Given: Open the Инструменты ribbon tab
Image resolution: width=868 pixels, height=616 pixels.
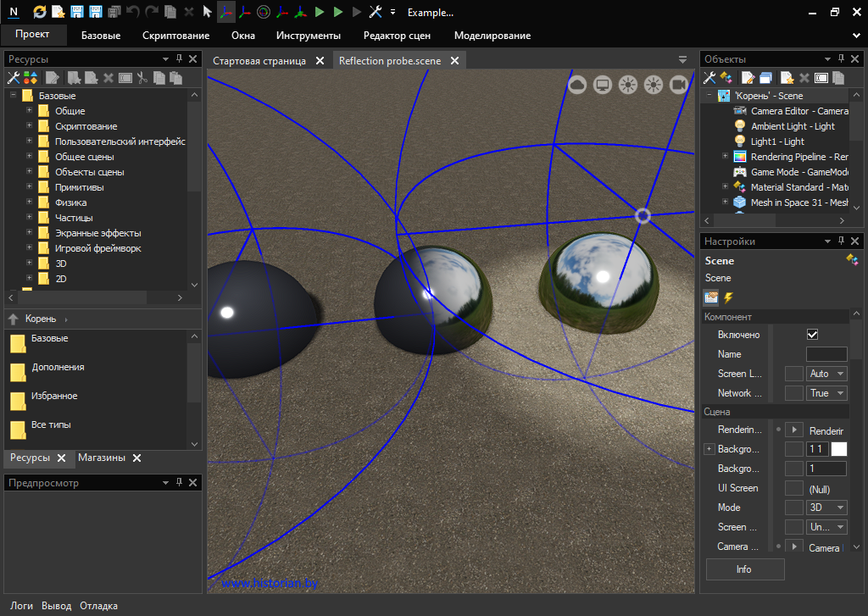Looking at the screenshot, I should (308, 36).
